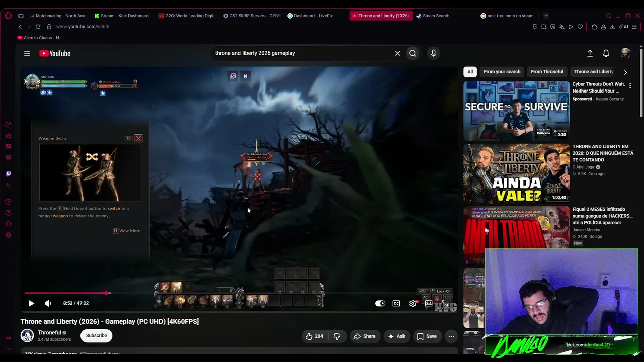The width and height of the screenshot is (644, 362).
Task: Open the Throne and Liberty em 2026 thumbnail
Action: [517, 174]
